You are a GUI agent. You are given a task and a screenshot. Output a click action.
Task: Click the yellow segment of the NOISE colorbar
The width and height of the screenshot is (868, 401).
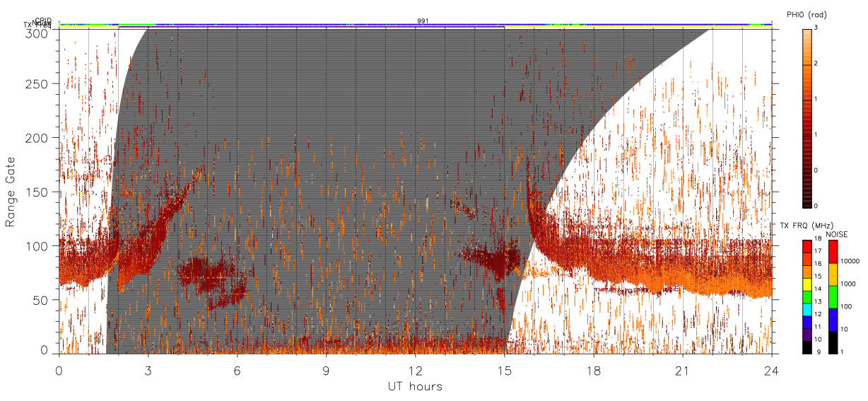click(x=833, y=274)
